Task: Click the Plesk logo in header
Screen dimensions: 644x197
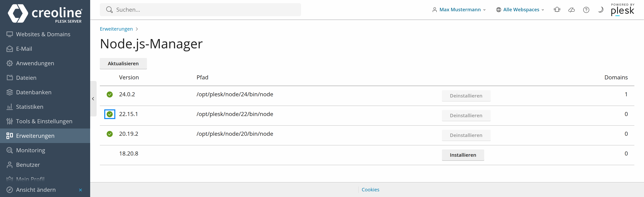Action: pyautogui.click(x=622, y=10)
